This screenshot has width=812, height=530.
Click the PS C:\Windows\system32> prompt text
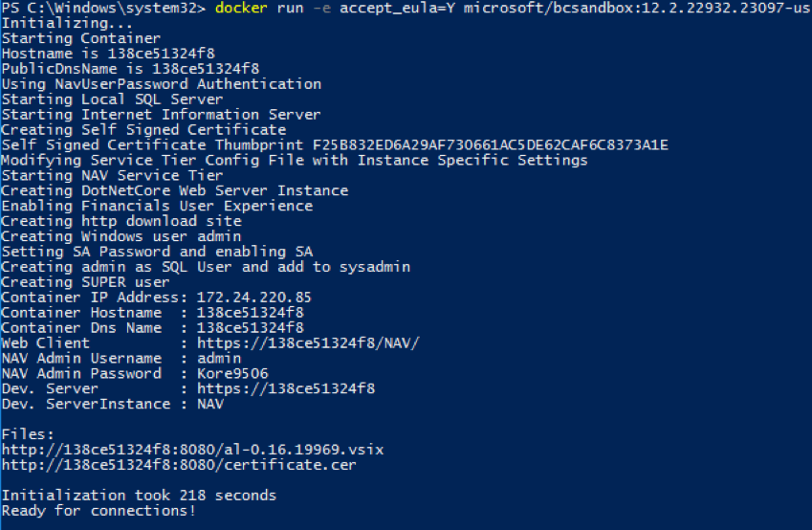(x=103, y=9)
